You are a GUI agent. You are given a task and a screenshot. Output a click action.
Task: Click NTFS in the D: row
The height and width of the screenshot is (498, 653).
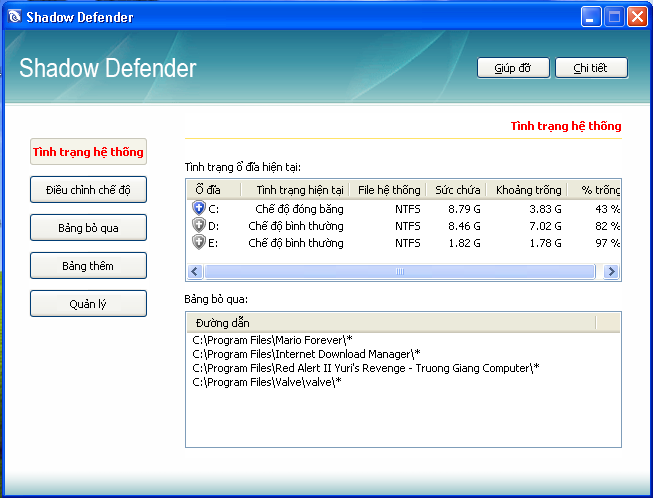[408, 226]
